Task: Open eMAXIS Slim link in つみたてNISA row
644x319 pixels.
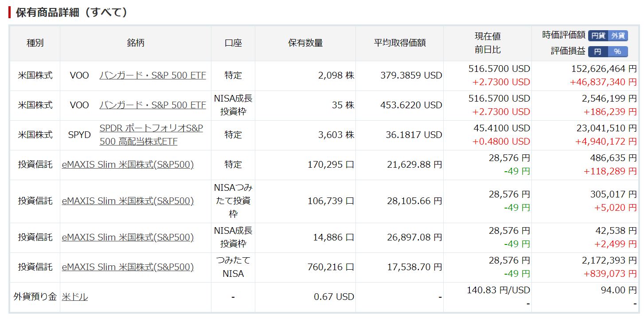Action: coord(128,267)
